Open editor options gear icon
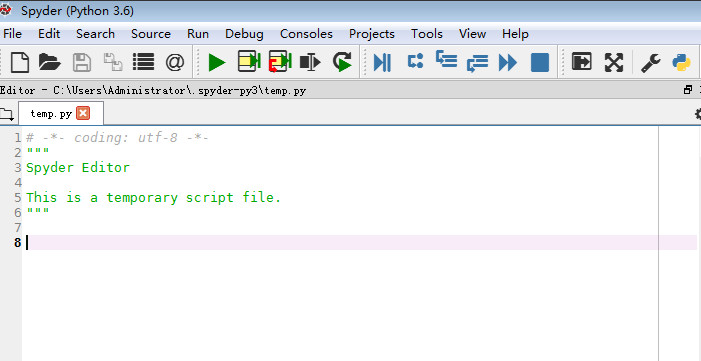Viewport: 701px width, 361px height. (697, 114)
